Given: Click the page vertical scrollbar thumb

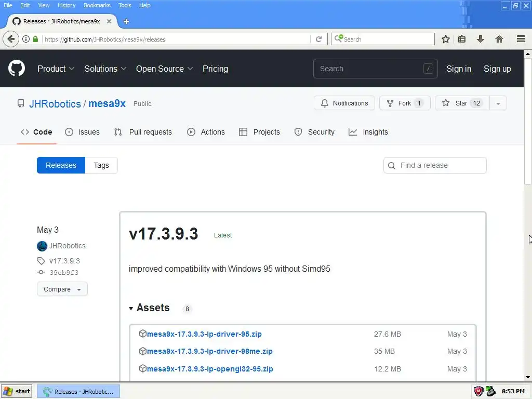Looking at the screenshot, I should tap(528, 122).
